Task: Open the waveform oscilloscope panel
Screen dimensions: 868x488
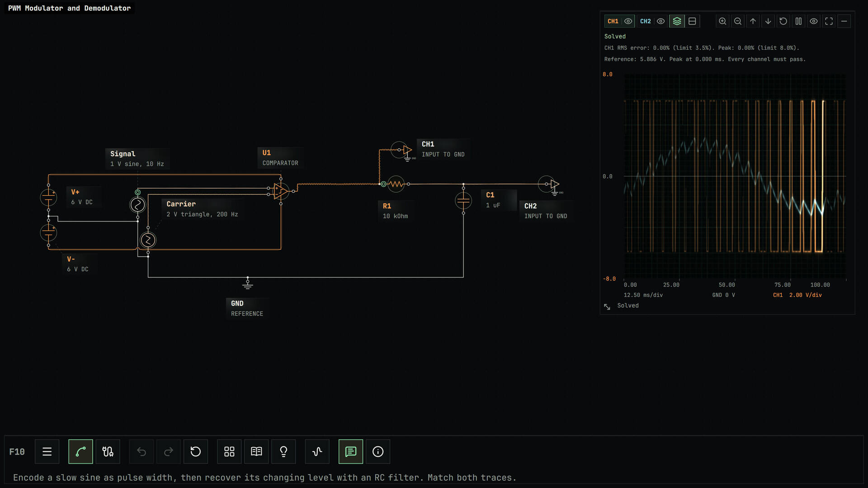Action: 317,451
